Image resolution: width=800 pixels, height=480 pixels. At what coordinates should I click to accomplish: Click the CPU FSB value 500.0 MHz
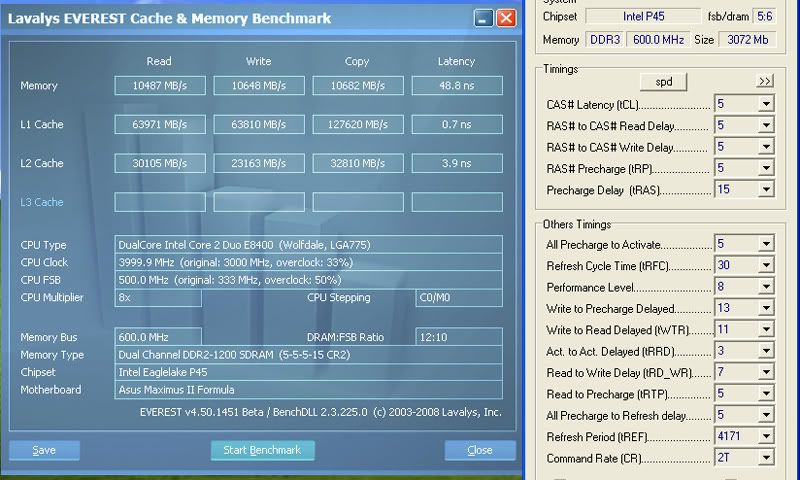click(x=308, y=280)
